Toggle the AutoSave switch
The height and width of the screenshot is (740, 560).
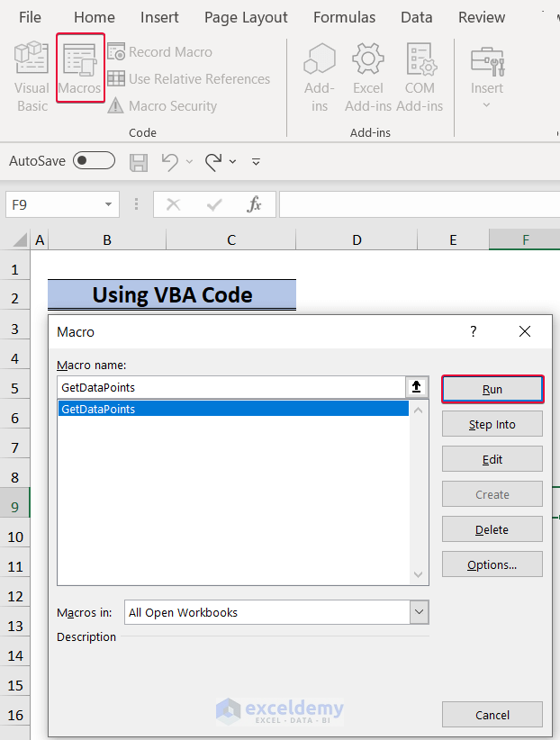[94, 161]
